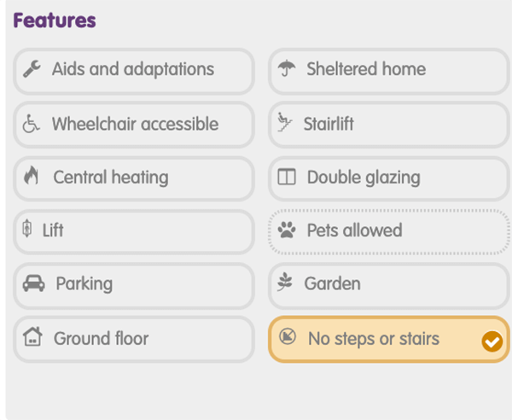The height and width of the screenshot is (420, 512).
Task: Click the wheelchair icon
Action: click(x=31, y=124)
